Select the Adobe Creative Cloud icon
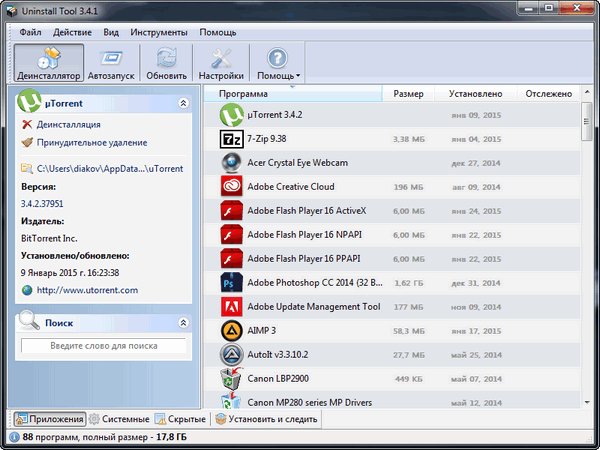 click(x=232, y=186)
